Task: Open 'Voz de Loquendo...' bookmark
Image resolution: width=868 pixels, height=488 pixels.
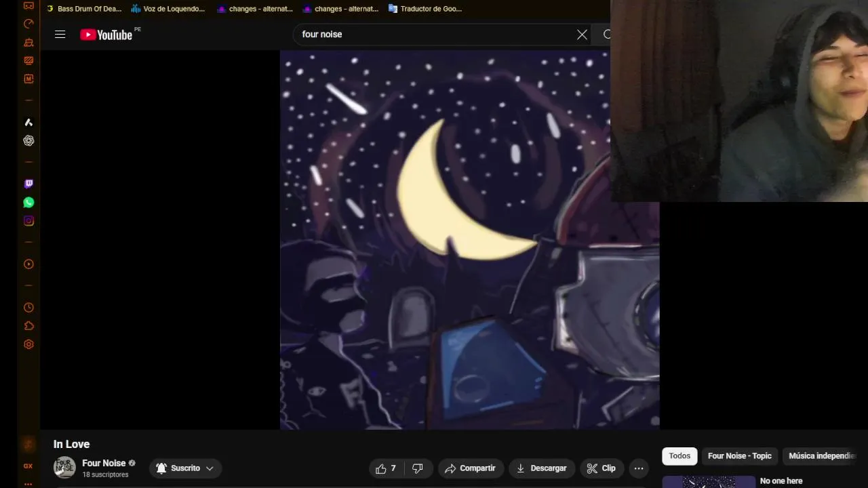Action: (x=168, y=9)
